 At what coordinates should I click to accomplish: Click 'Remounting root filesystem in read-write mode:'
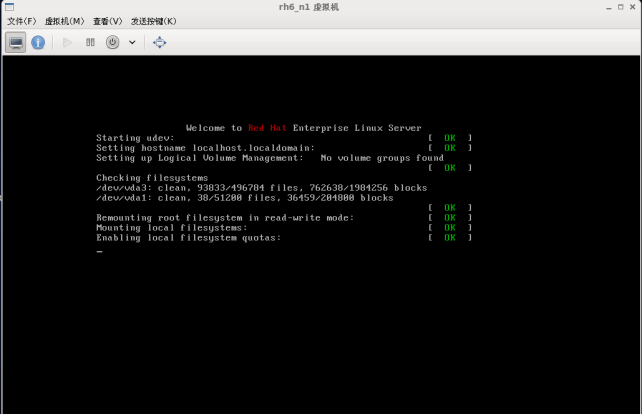pos(225,218)
